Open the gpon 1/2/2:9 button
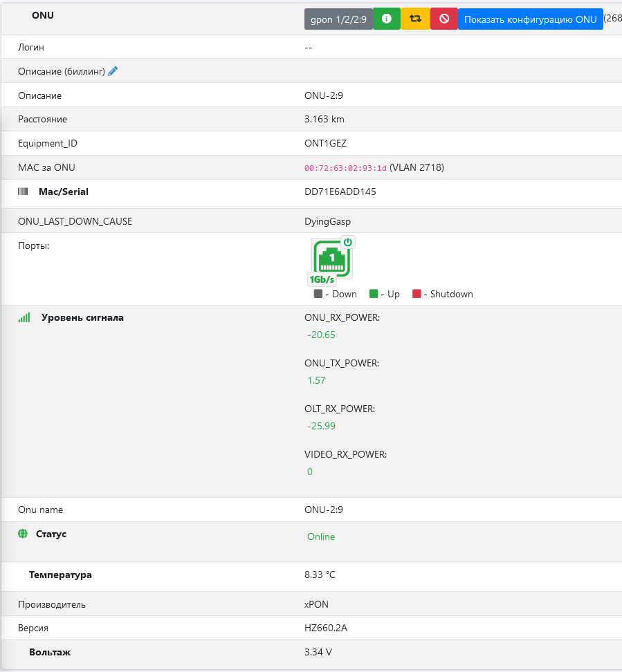This screenshot has height=672, width=622. 338,19
